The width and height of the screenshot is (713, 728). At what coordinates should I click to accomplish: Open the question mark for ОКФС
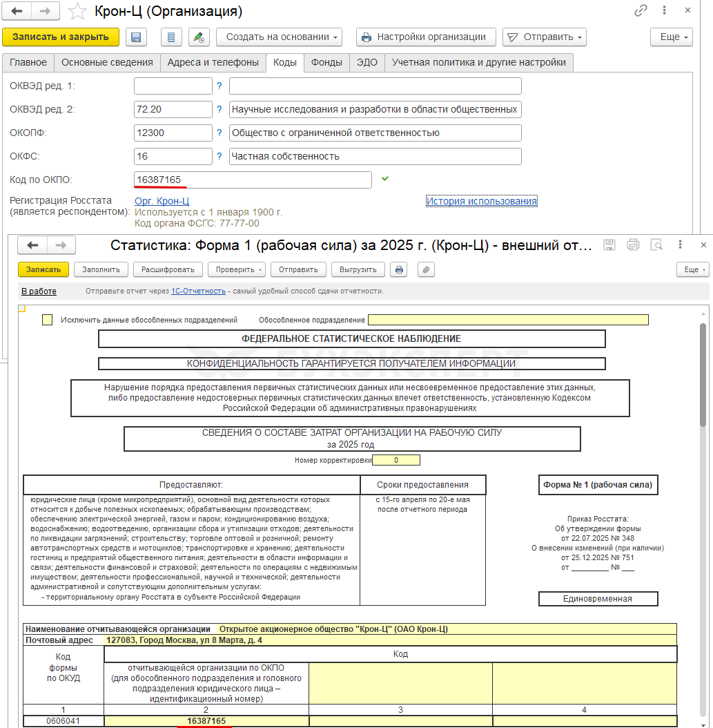click(x=219, y=157)
